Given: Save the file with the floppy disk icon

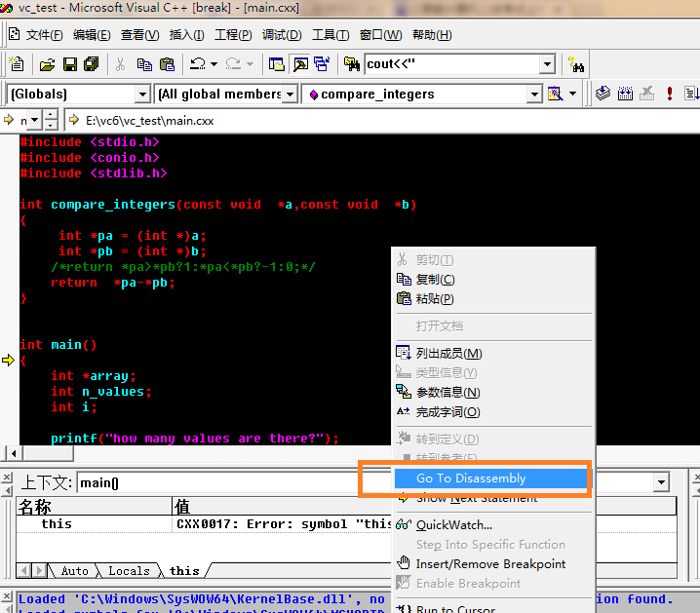Looking at the screenshot, I should (x=69, y=64).
